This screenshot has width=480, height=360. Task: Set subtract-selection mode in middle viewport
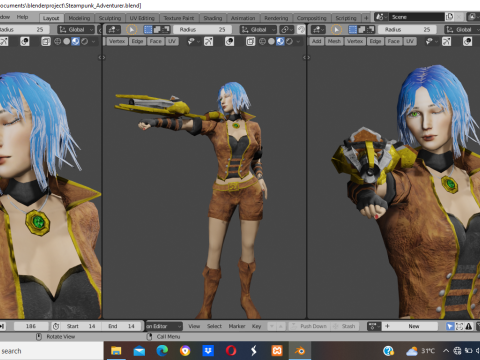tap(166, 30)
